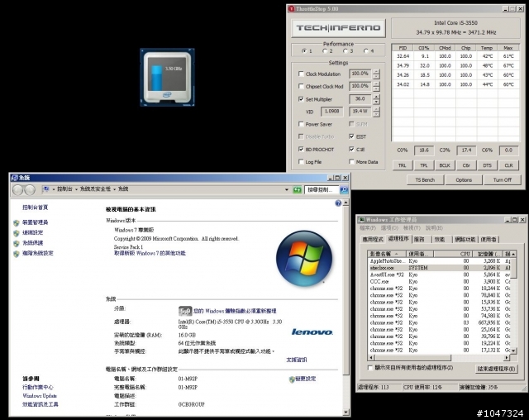Image resolution: width=529 pixels, height=420 pixels.
Task: Click the TS Bench button
Action: tap(425, 180)
